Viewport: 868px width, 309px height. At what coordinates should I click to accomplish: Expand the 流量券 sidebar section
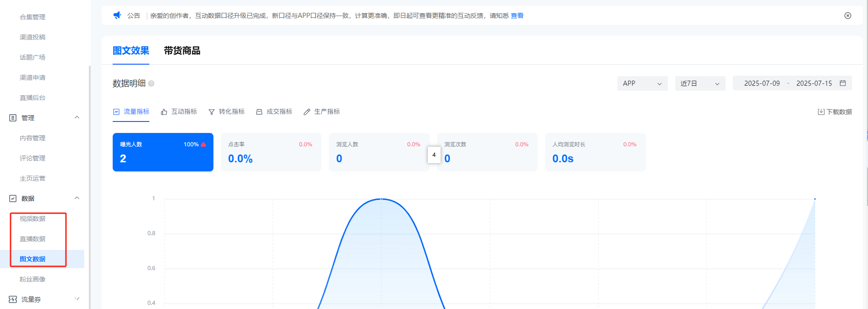tap(77, 299)
